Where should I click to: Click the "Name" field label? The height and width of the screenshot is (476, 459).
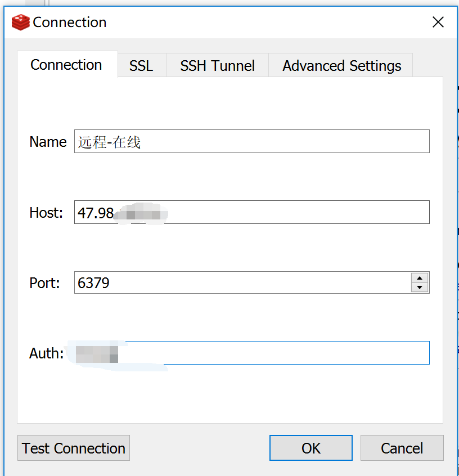click(x=48, y=142)
